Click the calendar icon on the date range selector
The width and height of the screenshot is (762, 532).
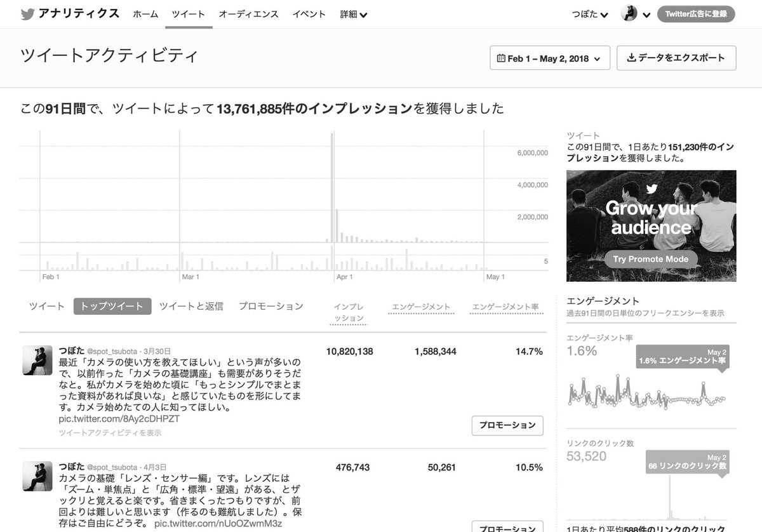pyautogui.click(x=501, y=58)
